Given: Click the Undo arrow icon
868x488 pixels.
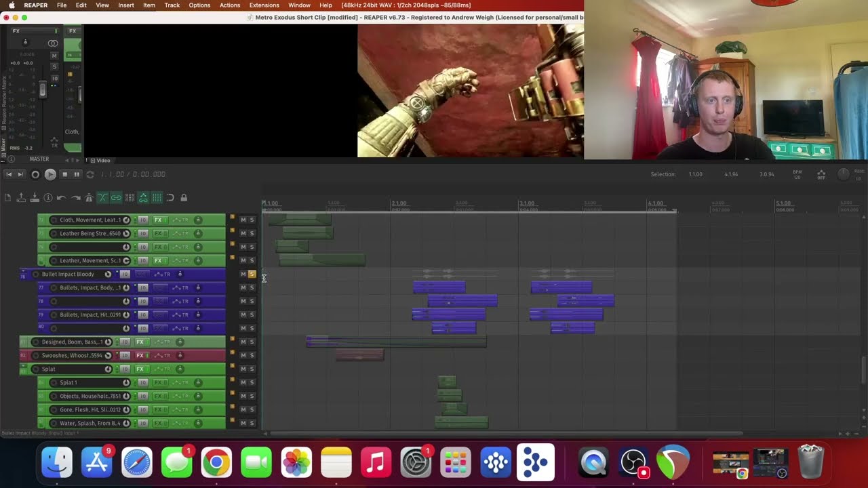Looking at the screenshot, I should click(x=61, y=198).
